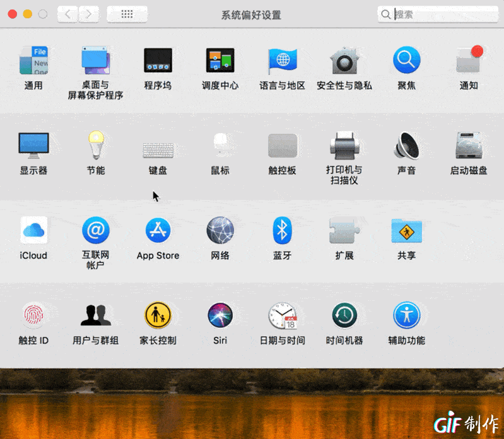The height and width of the screenshot is (439, 504).
Task: Open the 网络 (Network) globe icon
Action: pyautogui.click(x=220, y=230)
